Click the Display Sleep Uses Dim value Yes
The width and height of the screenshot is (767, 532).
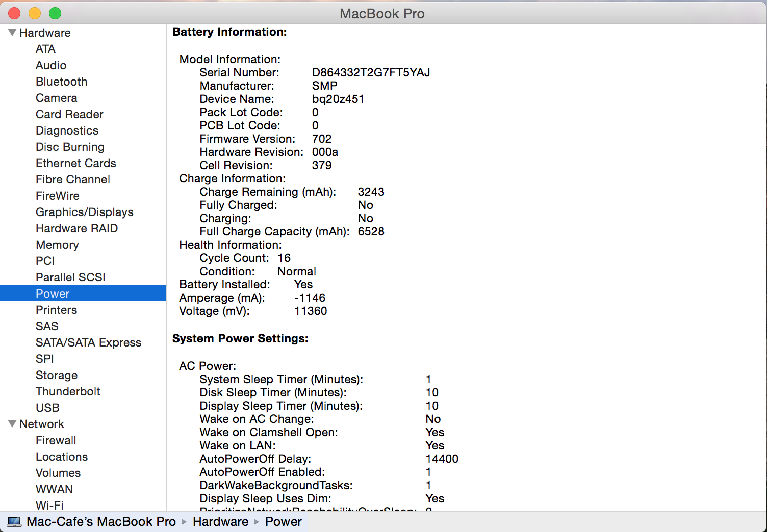(435, 498)
